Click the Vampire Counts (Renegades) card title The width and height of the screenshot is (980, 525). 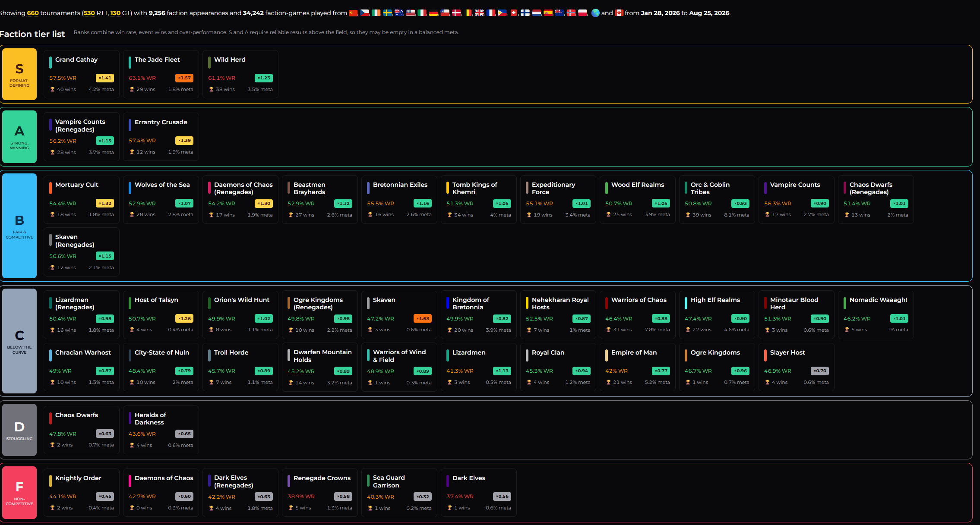coord(80,126)
